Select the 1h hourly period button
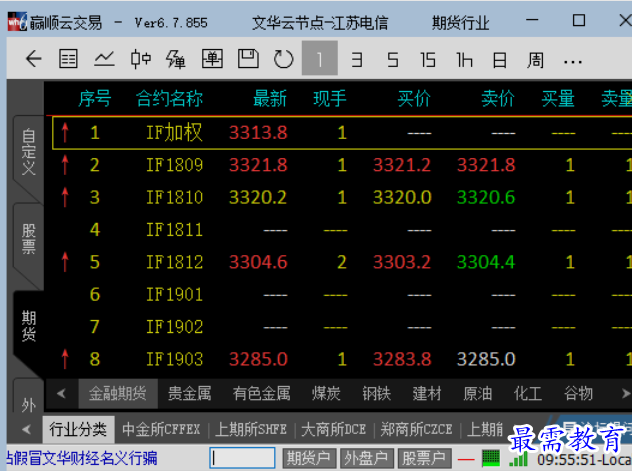 (464, 60)
